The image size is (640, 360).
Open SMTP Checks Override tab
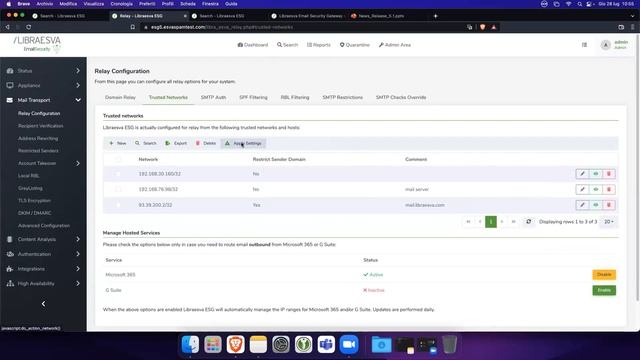[x=401, y=98]
